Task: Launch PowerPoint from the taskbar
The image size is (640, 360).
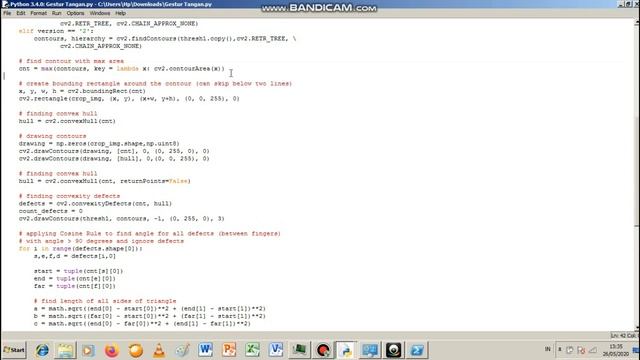Action: click(x=229, y=350)
